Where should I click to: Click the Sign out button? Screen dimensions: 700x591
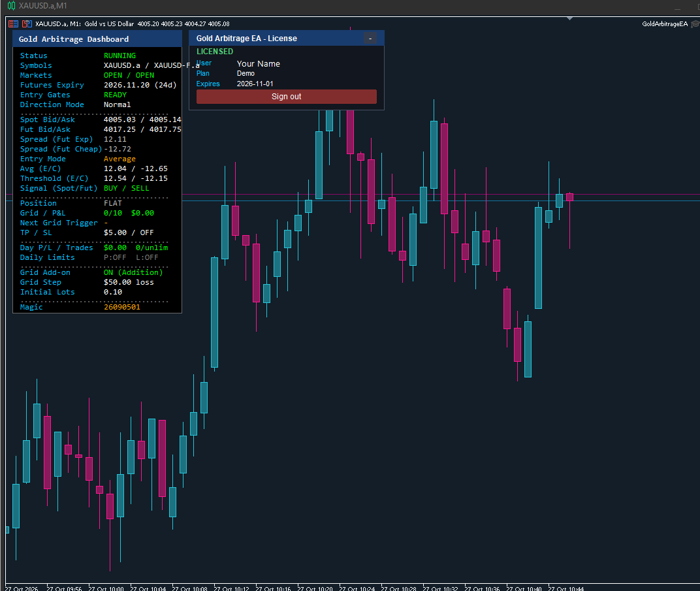click(286, 97)
